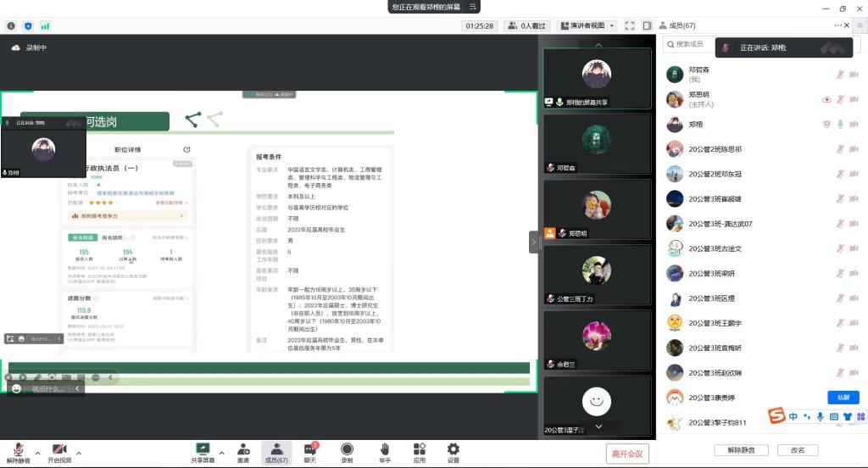Screen dimensions: 868x468
Task: Open 设置 settings gear
Action: [x=453, y=453]
